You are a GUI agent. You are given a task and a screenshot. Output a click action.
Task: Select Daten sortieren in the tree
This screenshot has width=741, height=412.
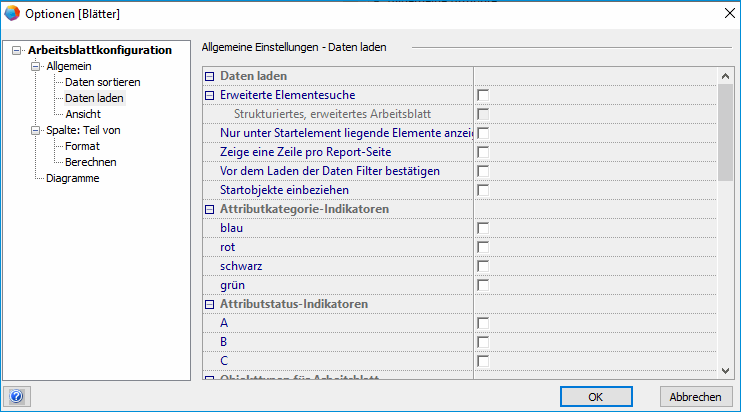[x=102, y=82]
